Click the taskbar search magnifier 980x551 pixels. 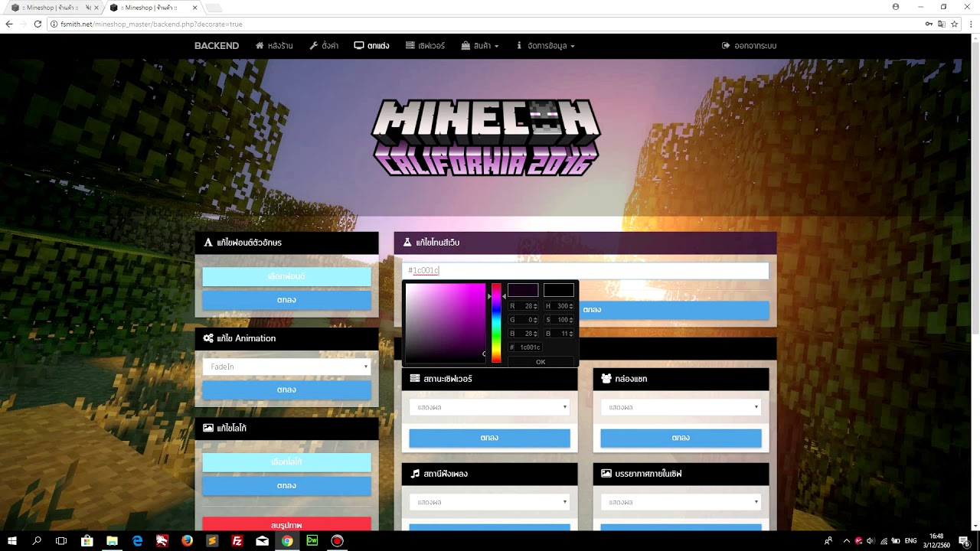coord(37,541)
